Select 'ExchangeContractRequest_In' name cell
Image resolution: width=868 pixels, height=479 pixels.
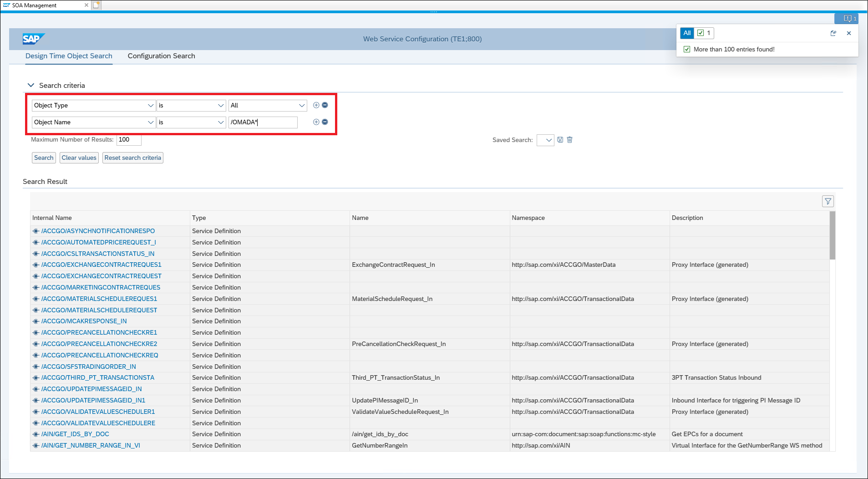pos(393,265)
